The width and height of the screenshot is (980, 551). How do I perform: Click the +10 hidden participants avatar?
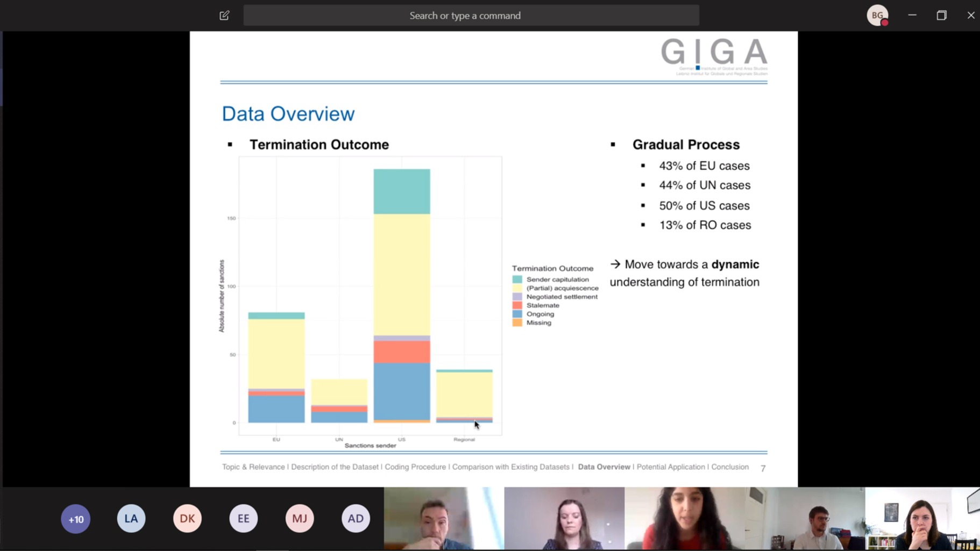click(x=75, y=518)
